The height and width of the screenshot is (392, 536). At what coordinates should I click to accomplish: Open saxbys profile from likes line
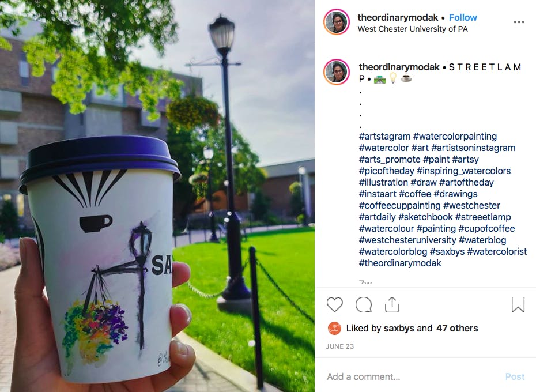399,329
